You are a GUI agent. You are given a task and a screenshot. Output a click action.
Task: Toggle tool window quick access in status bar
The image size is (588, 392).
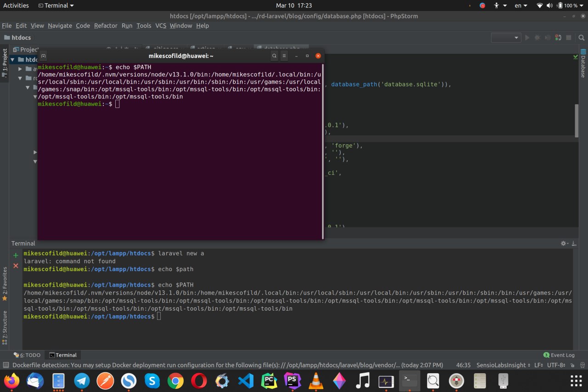point(6,365)
